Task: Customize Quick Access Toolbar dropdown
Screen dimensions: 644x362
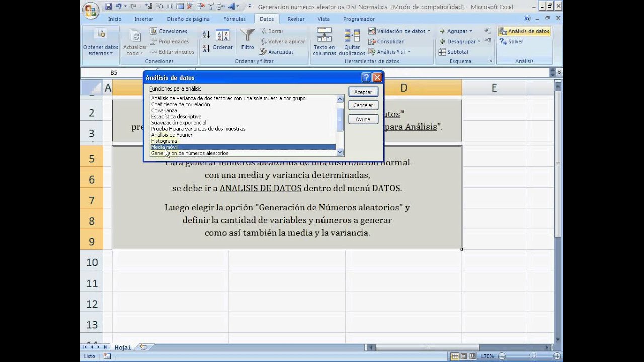Action: pyautogui.click(x=249, y=7)
